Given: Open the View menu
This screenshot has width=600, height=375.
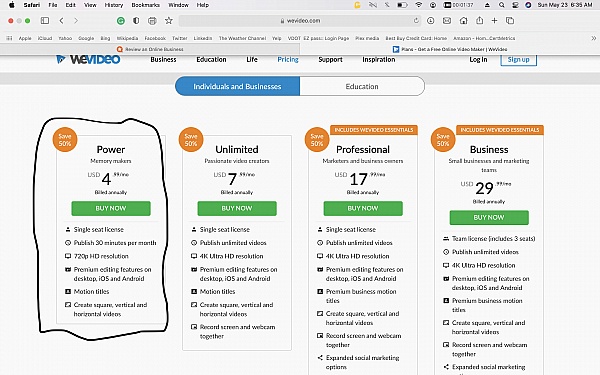Looking at the screenshot, I should tap(90, 5).
